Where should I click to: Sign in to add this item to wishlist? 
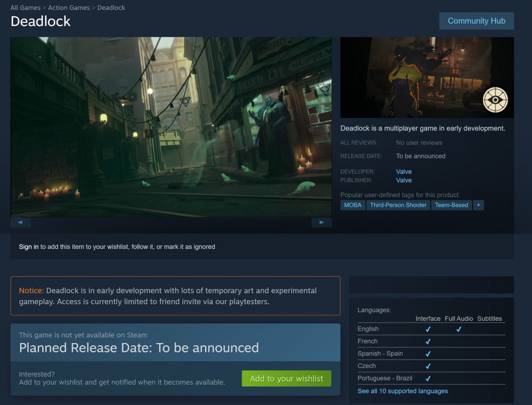click(x=28, y=246)
